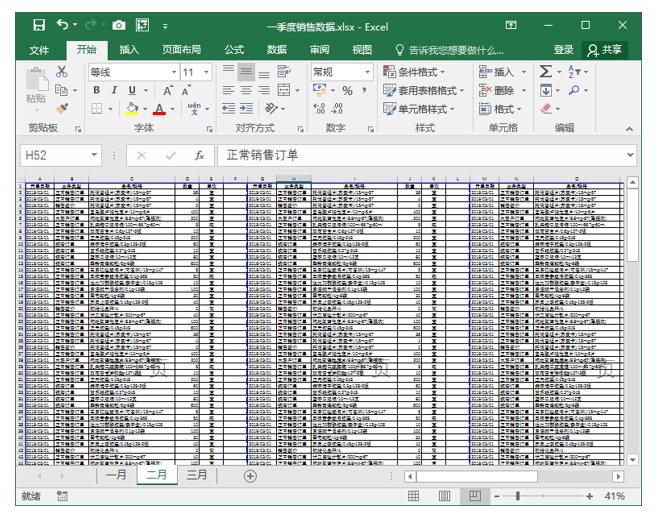Click the Share (共享) button
This screenshot has width=657, height=522.
pyautogui.click(x=605, y=50)
